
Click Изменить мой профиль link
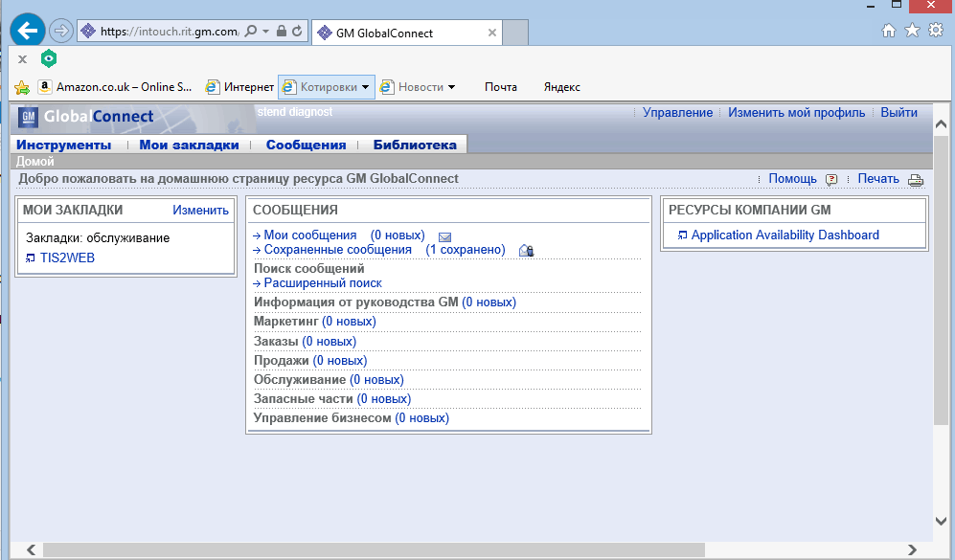pyautogui.click(x=797, y=113)
